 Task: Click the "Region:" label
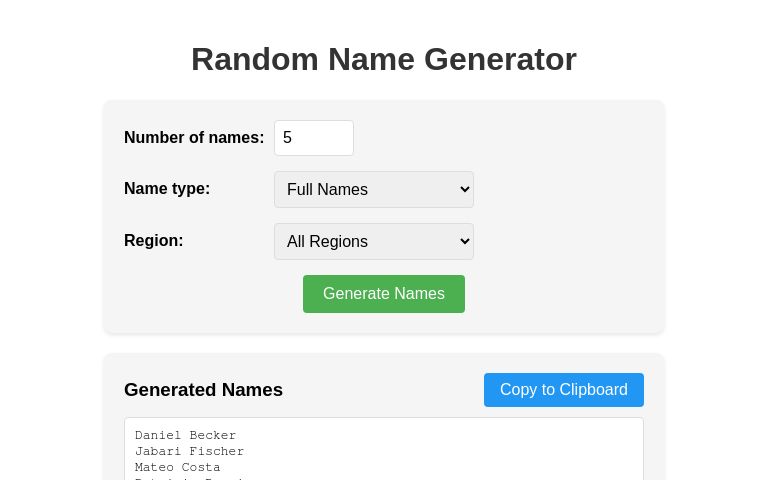[x=154, y=241]
